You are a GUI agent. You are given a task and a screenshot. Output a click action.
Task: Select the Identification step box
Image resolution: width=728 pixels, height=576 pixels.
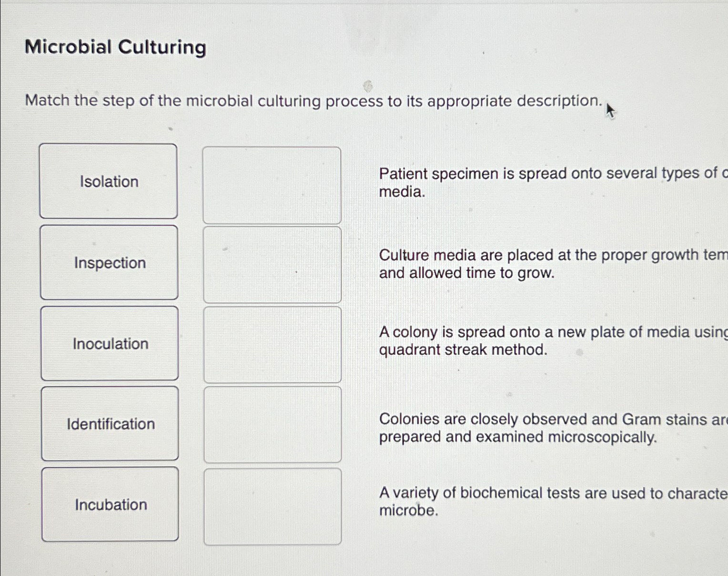pos(109,424)
